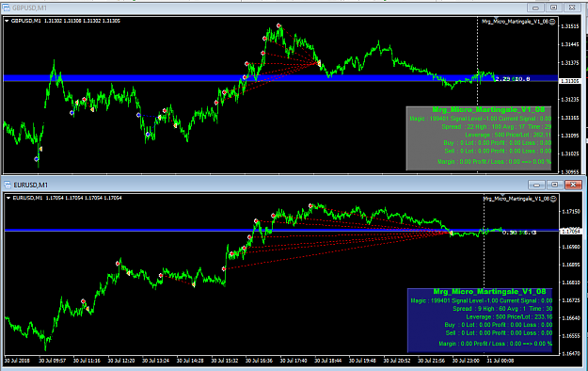The image size is (588, 371).
Task: Close the GBPUSD,M1 chart window
Action: click(572, 8)
